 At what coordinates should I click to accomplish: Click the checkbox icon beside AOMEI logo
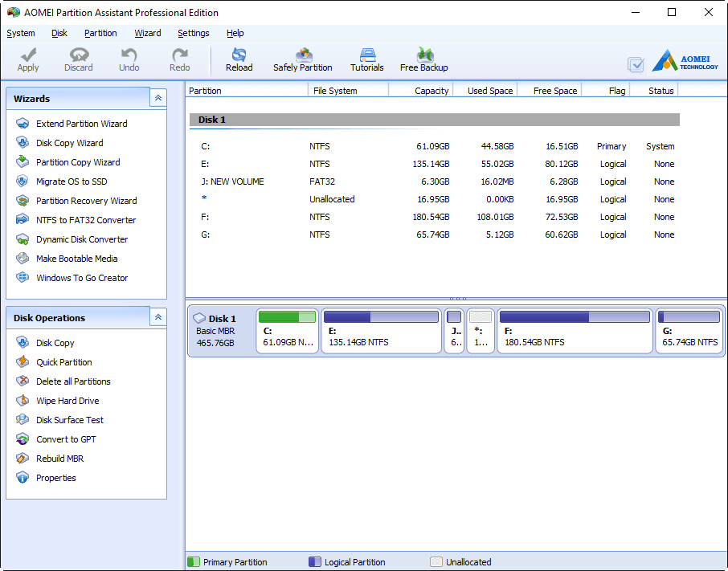click(636, 64)
